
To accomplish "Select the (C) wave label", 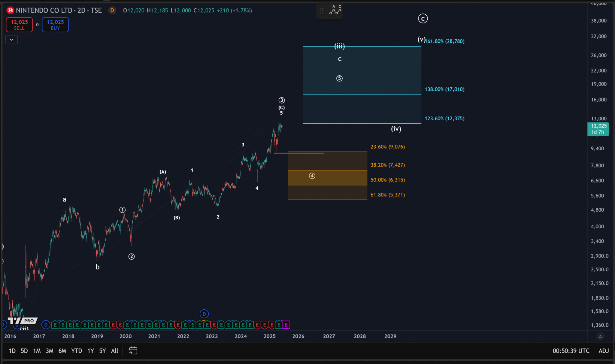I will click(281, 107).
